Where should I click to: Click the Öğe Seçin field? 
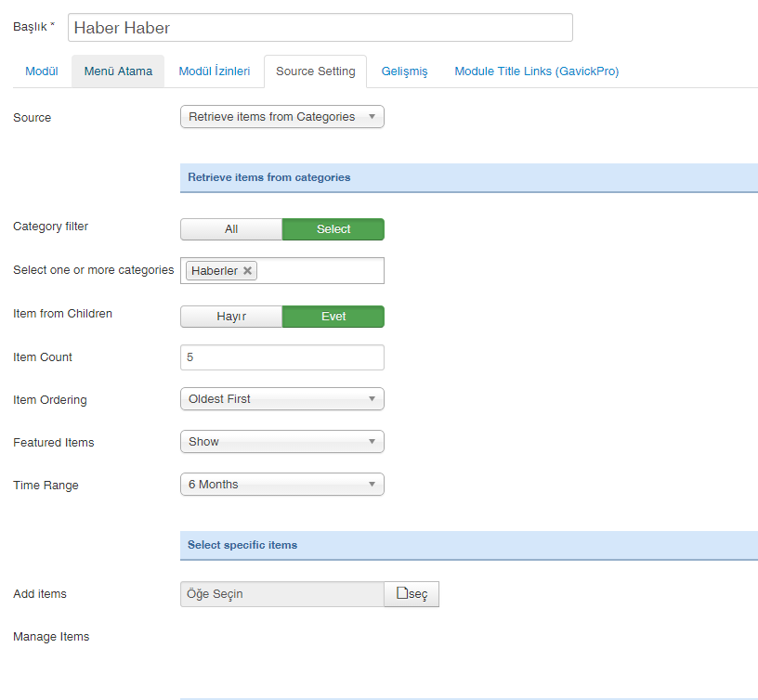pos(281,594)
